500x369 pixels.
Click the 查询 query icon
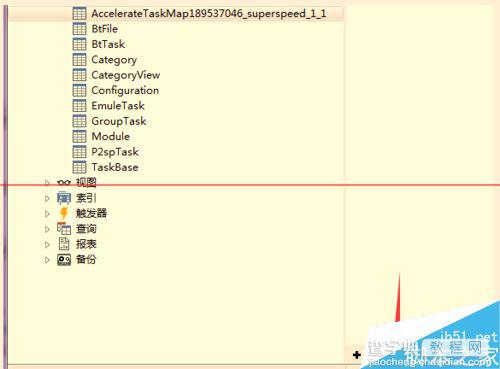pyautogui.click(x=64, y=229)
